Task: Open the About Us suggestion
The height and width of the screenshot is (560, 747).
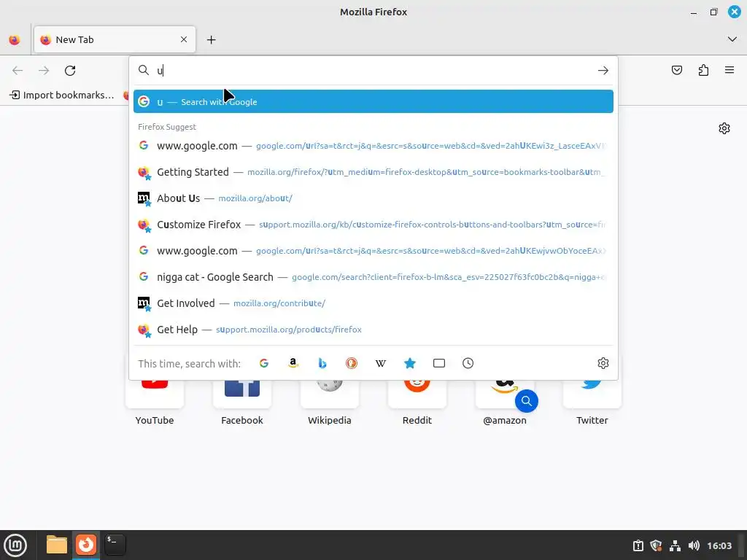Action: [373, 198]
